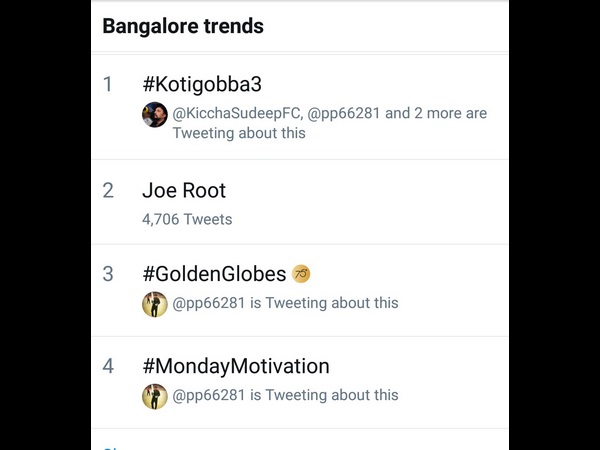Click "@pp66281 is Tweeting about this" under #GoldenGlobes

[285, 303]
